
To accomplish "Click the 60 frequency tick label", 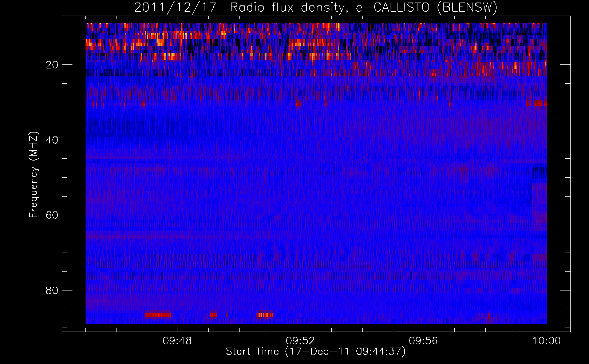I will [52, 215].
